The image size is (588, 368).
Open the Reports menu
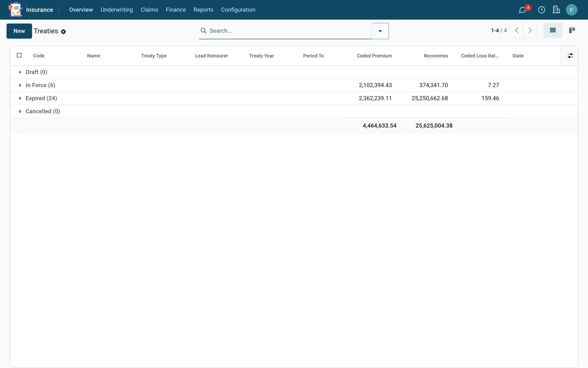[x=203, y=10]
